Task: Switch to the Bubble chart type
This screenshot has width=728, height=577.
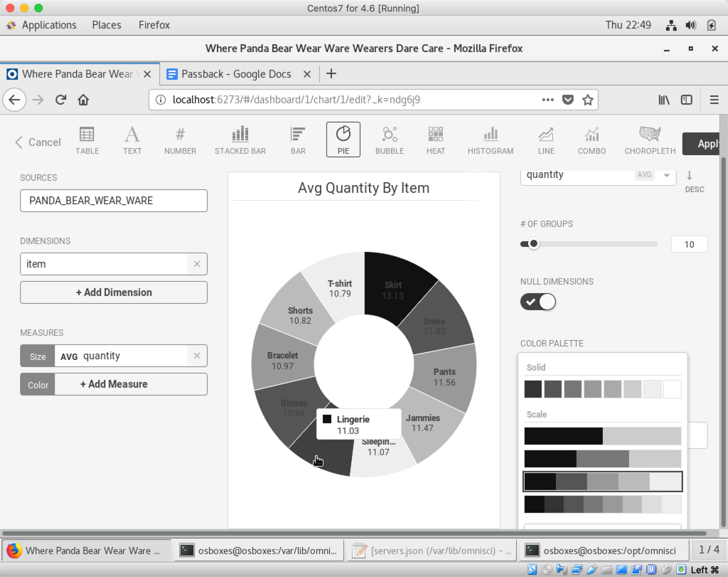Action: [389, 139]
